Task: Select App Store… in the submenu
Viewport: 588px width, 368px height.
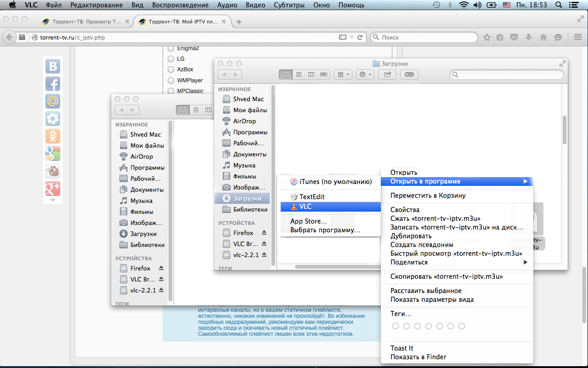Action: click(x=331, y=221)
